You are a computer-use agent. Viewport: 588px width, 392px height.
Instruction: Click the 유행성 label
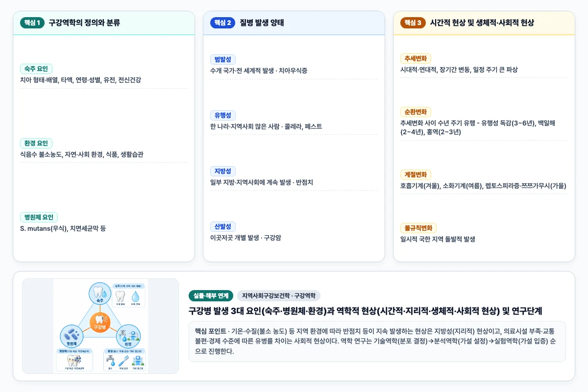click(223, 115)
